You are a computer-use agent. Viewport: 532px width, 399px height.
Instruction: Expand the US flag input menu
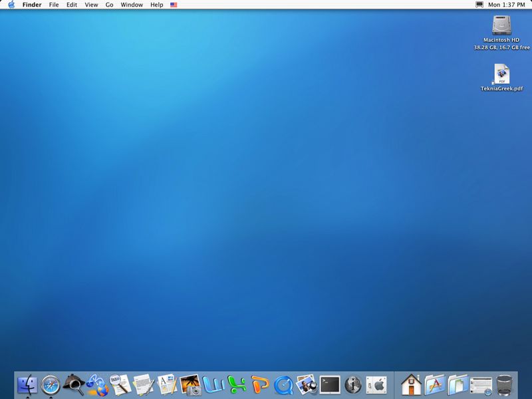coord(174,5)
